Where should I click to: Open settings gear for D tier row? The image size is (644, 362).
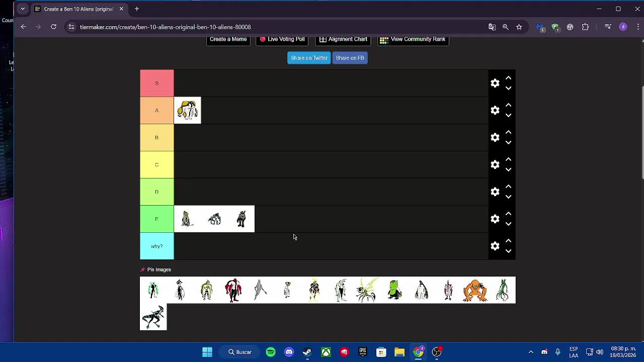495,192
